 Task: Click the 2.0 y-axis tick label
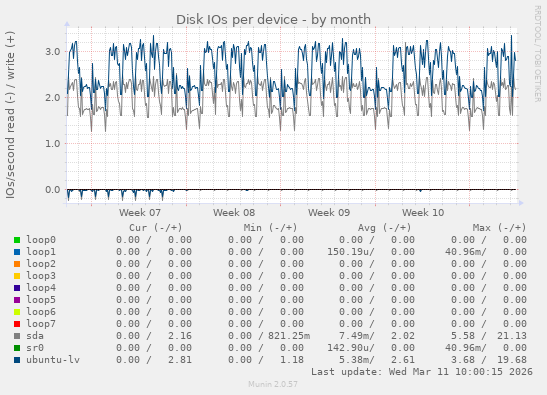pyautogui.click(x=52, y=98)
